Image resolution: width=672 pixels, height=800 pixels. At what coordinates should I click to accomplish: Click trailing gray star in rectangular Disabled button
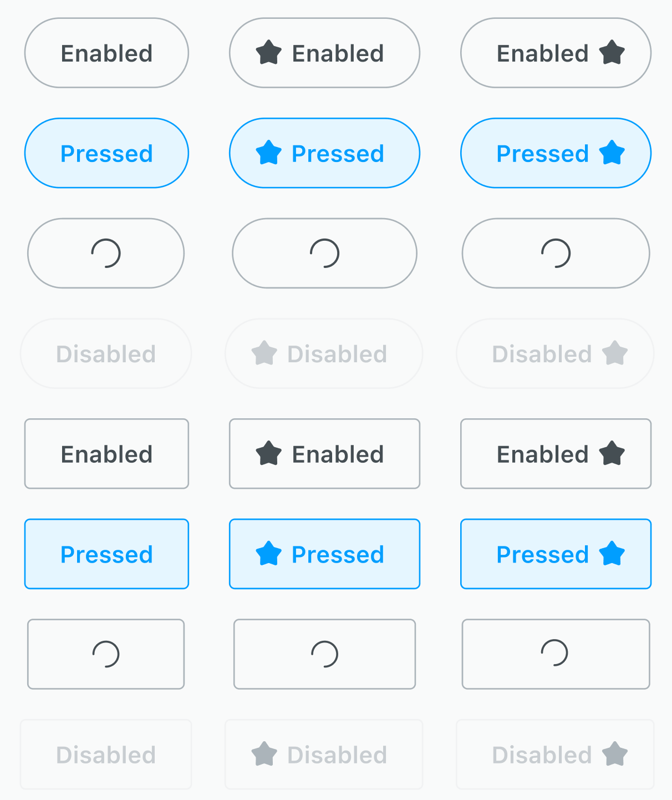pyautogui.click(x=615, y=754)
